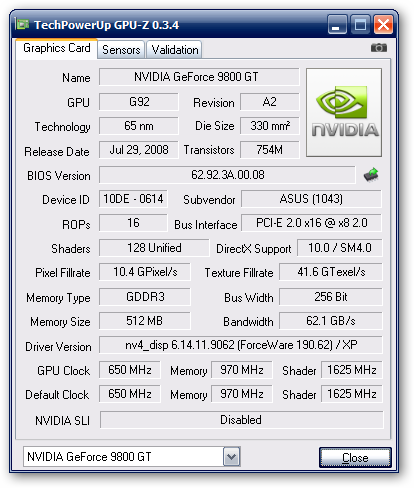The height and width of the screenshot is (488, 414).
Task: Click the Memory Type value GDDR3
Action: click(145, 297)
